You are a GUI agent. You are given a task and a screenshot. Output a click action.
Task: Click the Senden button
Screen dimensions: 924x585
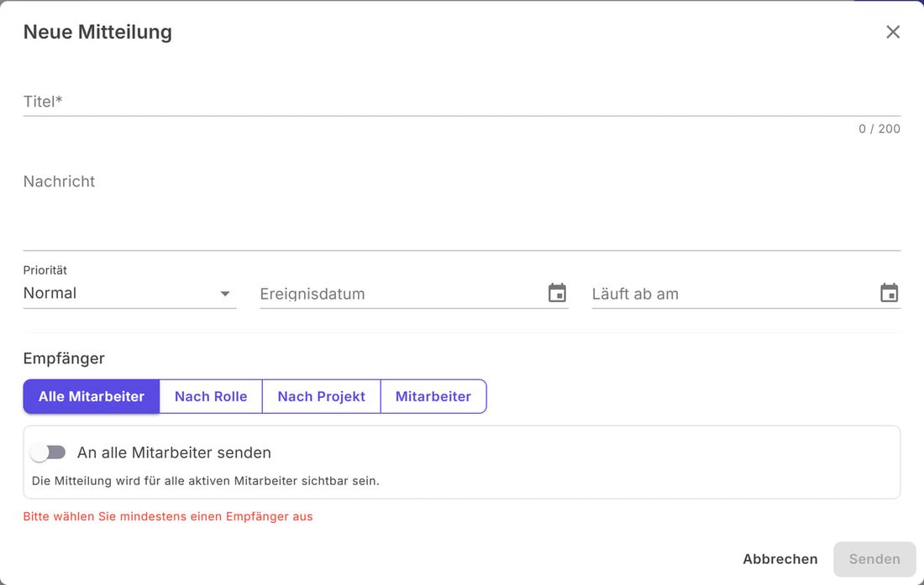[874, 559]
